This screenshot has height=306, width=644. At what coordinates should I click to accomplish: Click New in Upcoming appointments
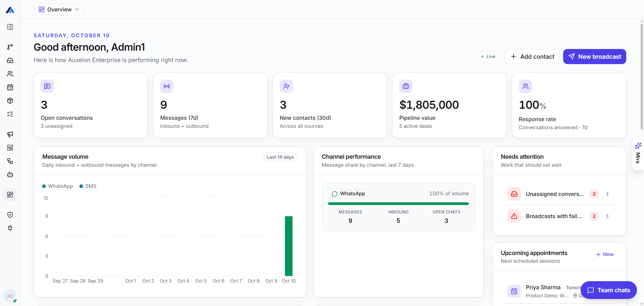point(605,254)
